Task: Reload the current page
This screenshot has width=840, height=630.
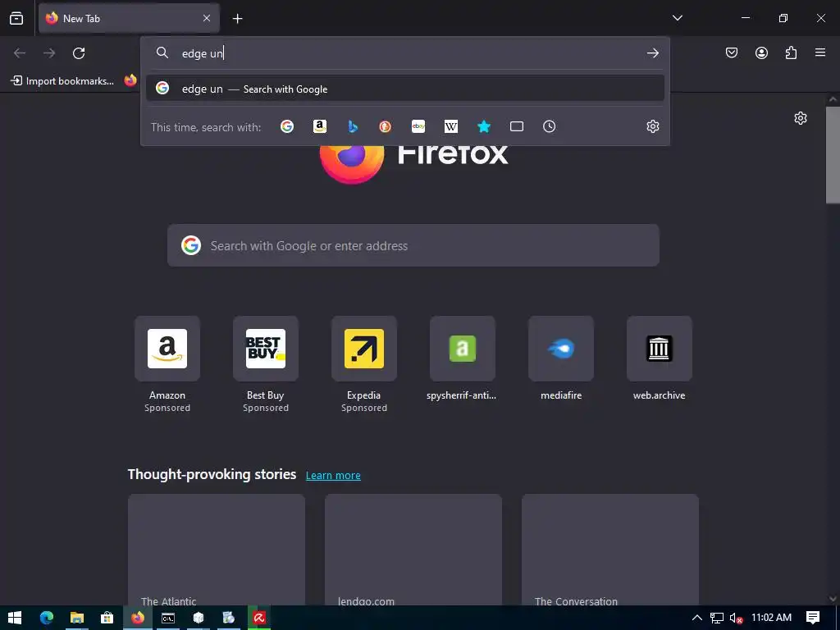Action: pos(79,53)
